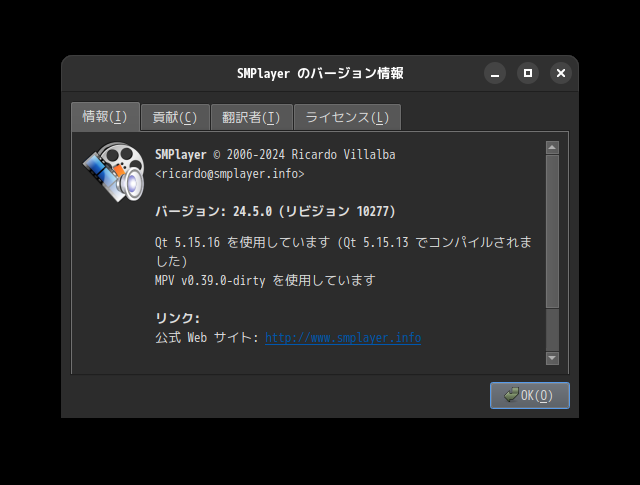This screenshot has width=640, height=485.
Task: Switch to the 貢献(C) tab
Action: [175, 118]
